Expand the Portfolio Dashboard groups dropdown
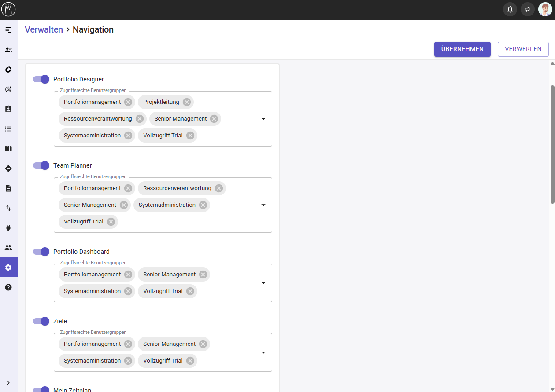Screen dimensions: 555x392 click(263, 283)
